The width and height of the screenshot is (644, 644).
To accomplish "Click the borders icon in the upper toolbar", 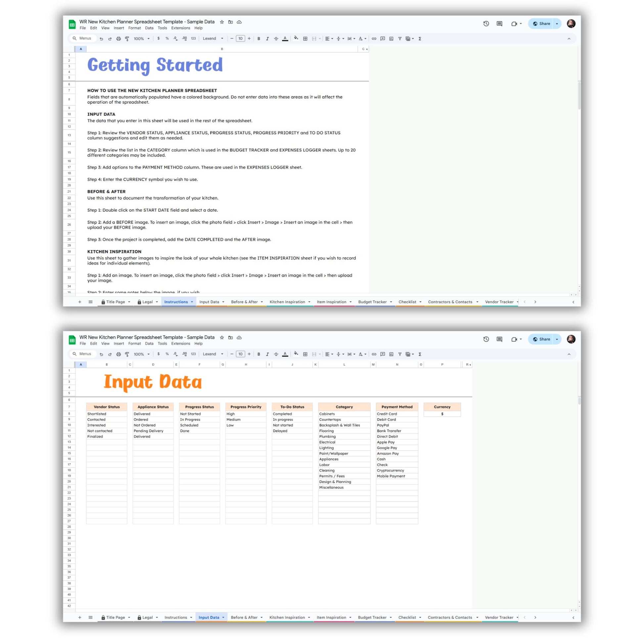I will click(305, 39).
